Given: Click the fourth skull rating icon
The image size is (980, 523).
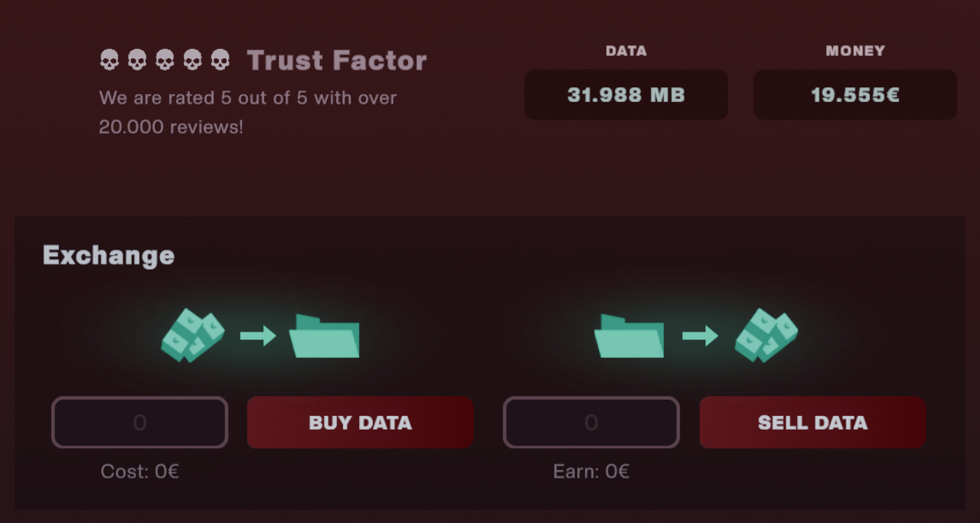Looking at the screenshot, I should 192,60.
